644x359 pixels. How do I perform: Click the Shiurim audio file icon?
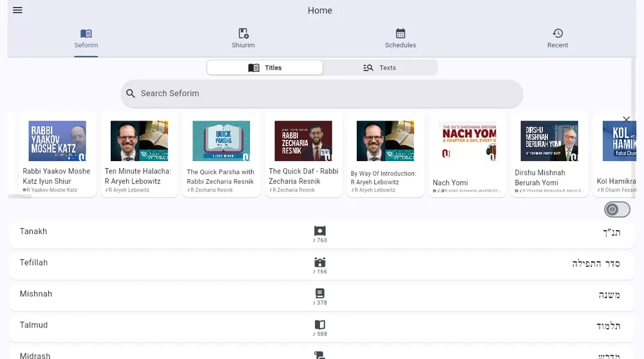(x=243, y=34)
